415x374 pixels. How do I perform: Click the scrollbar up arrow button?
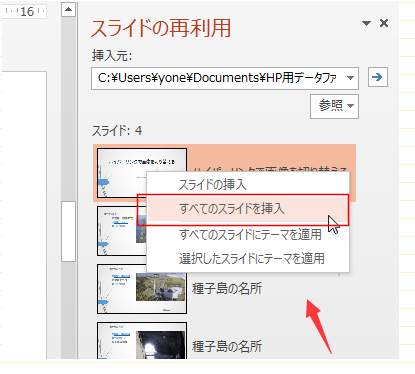click(x=68, y=9)
